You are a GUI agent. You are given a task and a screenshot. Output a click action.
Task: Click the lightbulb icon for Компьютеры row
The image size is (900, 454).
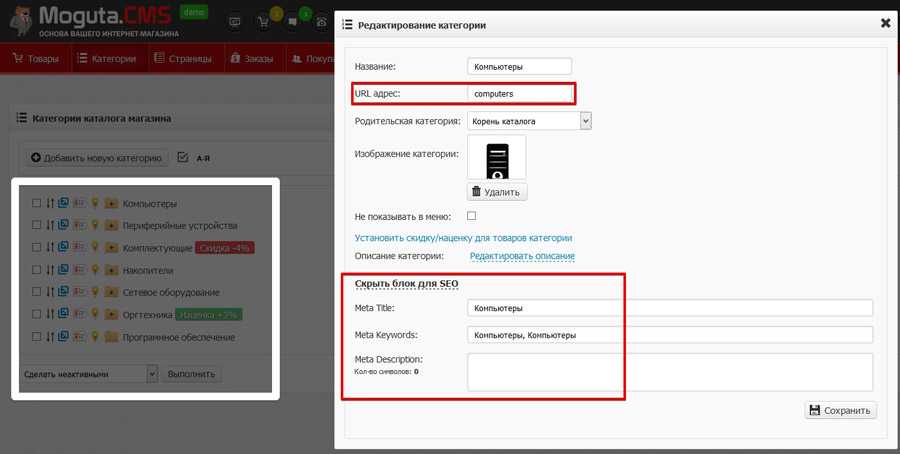95,203
